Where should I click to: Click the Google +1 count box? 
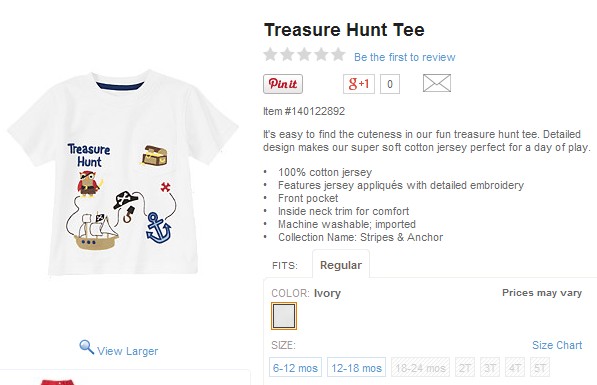coord(390,84)
